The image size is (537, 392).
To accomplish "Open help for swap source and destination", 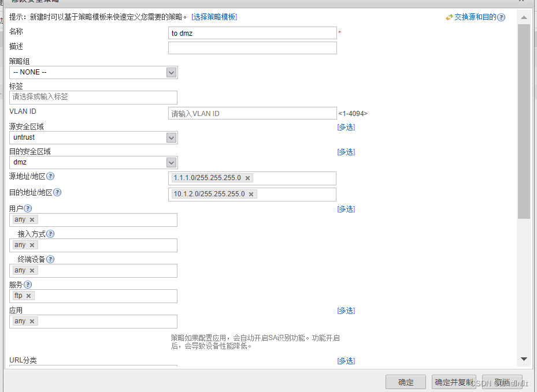I will (x=501, y=17).
